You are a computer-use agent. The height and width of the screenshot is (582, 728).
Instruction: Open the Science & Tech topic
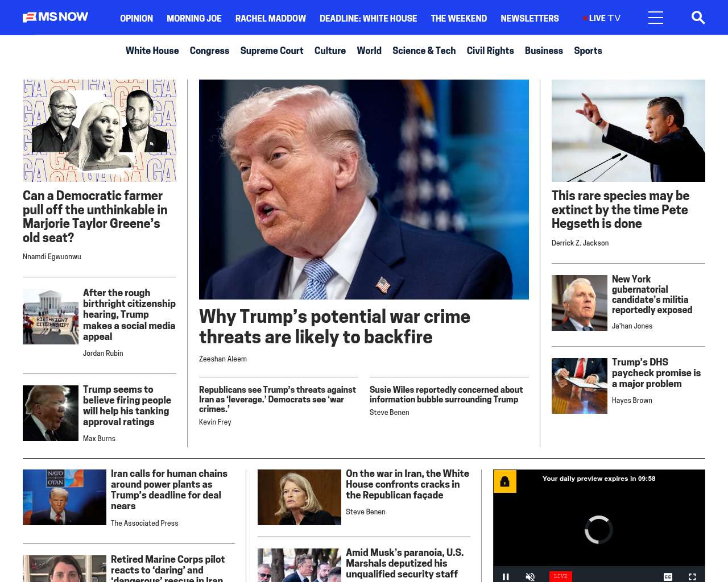click(x=424, y=51)
